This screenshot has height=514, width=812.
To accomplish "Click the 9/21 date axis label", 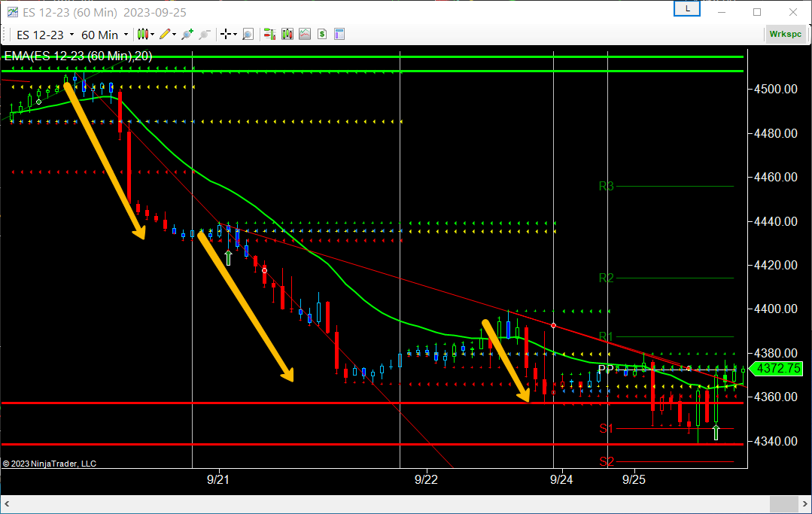I will click(218, 479).
